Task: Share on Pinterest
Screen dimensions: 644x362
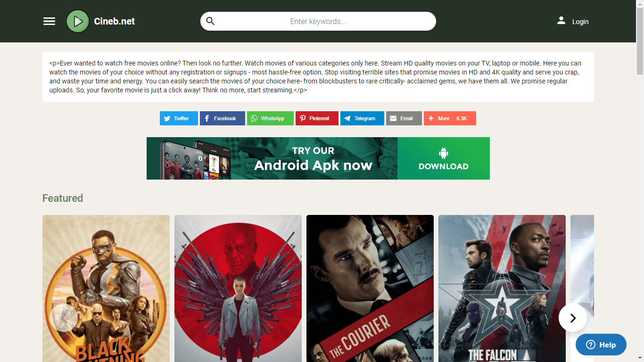Action: pos(317,118)
